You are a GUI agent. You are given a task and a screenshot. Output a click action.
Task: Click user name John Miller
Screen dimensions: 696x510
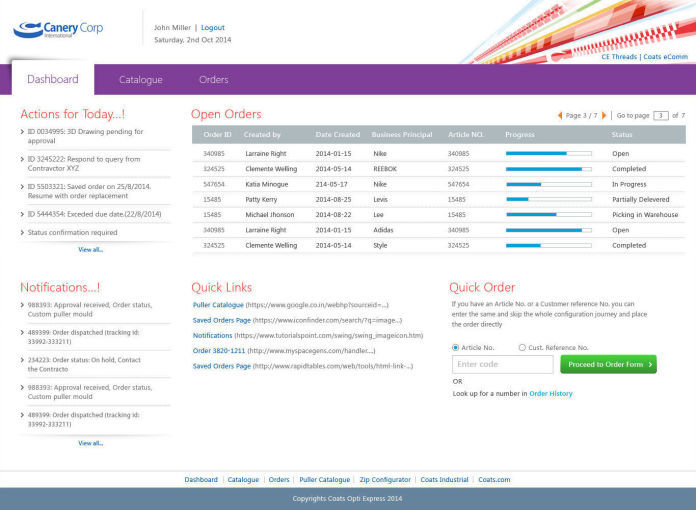172,28
